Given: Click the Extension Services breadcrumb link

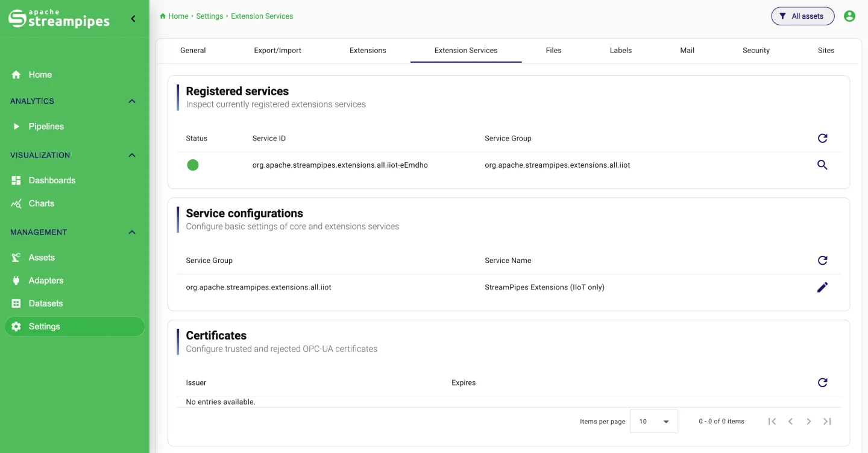Looking at the screenshot, I should 262,16.
